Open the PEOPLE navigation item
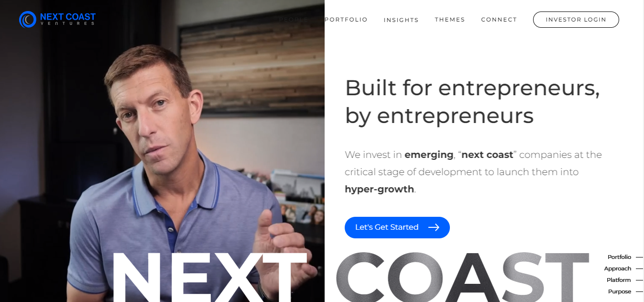The width and height of the screenshot is (644, 302). tap(294, 20)
